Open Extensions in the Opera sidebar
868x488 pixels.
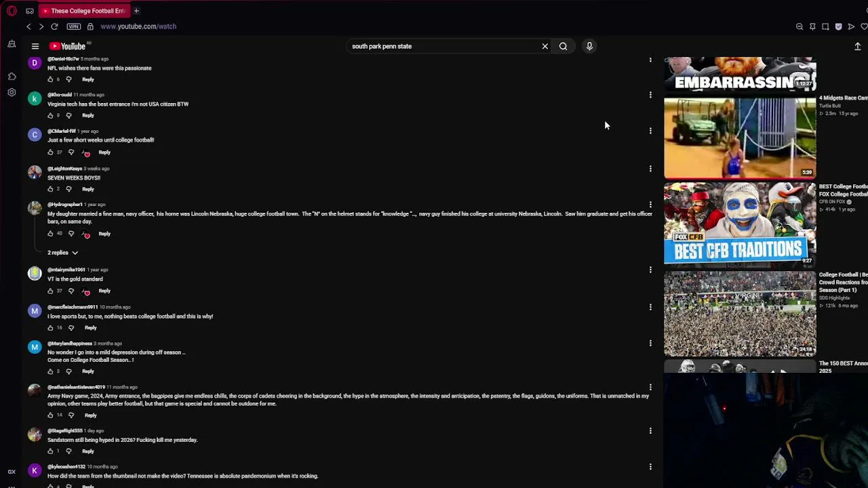[x=12, y=77]
